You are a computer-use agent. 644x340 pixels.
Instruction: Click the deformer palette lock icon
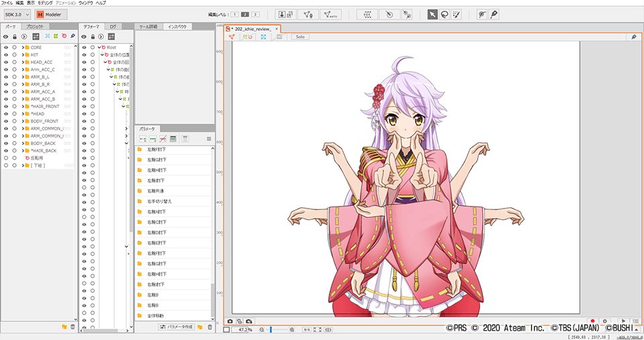[93, 36]
